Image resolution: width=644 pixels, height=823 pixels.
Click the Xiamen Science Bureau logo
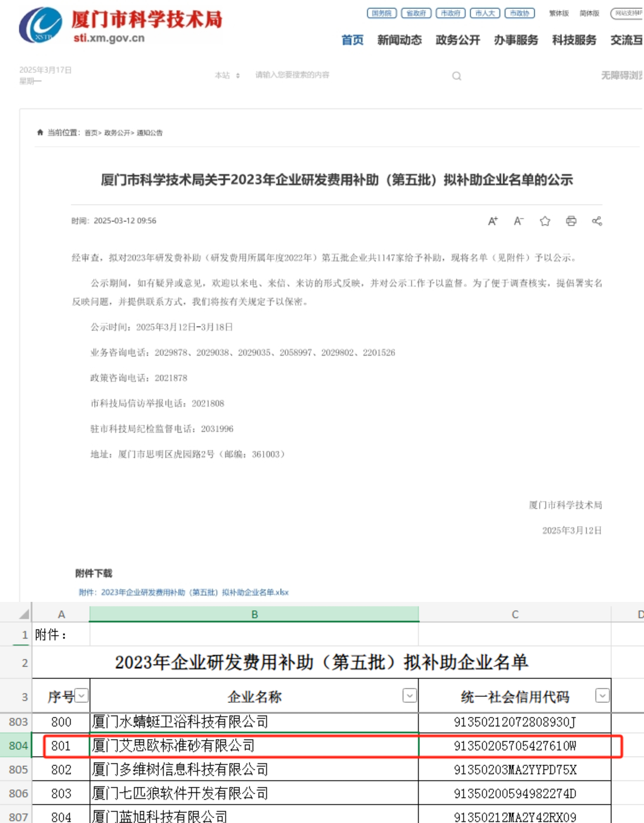(x=40, y=25)
